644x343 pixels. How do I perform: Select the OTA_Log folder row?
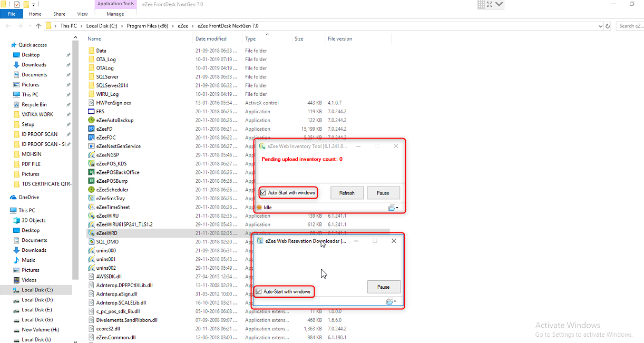click(x=239, y=60)
